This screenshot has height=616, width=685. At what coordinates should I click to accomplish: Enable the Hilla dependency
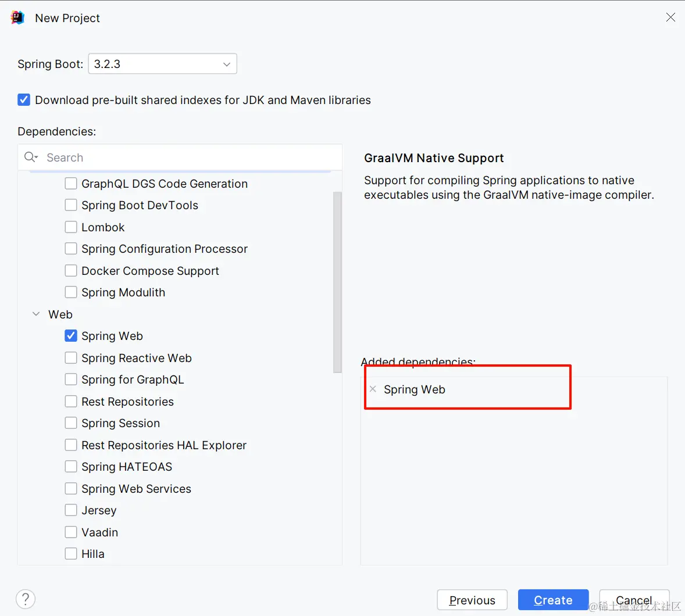point(71,554)
